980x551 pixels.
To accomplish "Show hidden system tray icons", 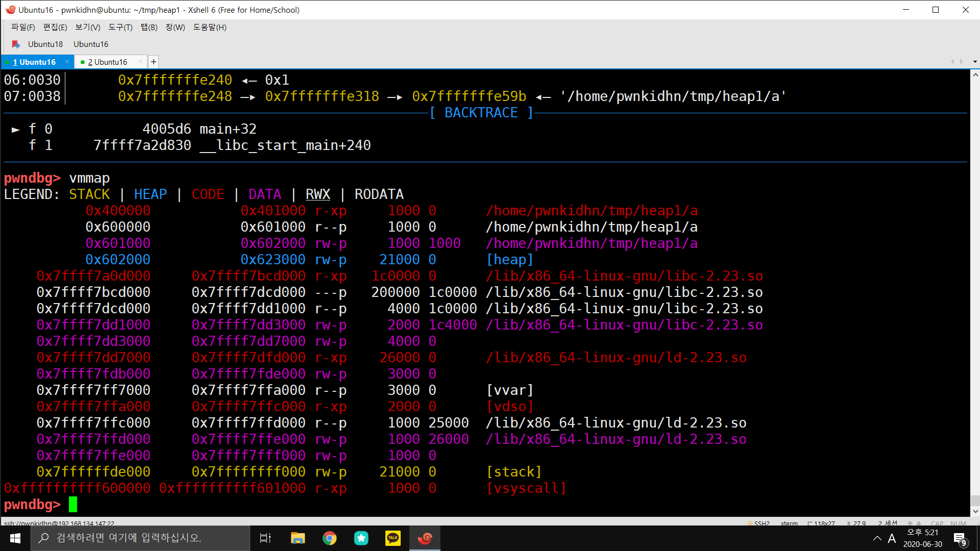I will tap(877, 538).
